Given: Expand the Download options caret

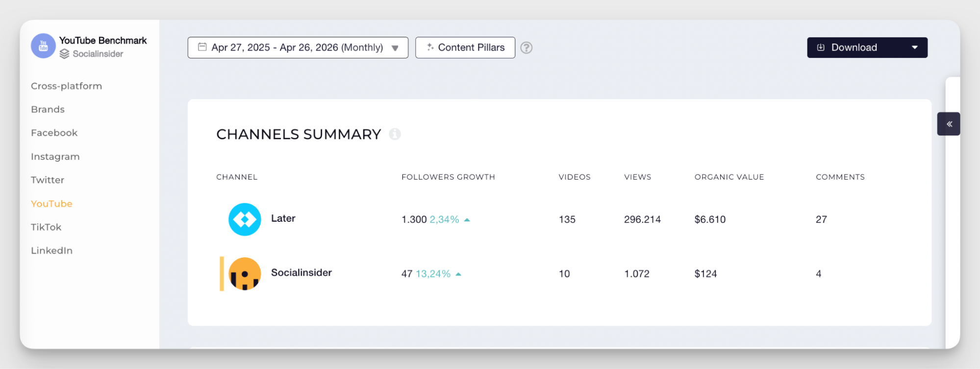Looking at the screenshot, I should point(915,48).
